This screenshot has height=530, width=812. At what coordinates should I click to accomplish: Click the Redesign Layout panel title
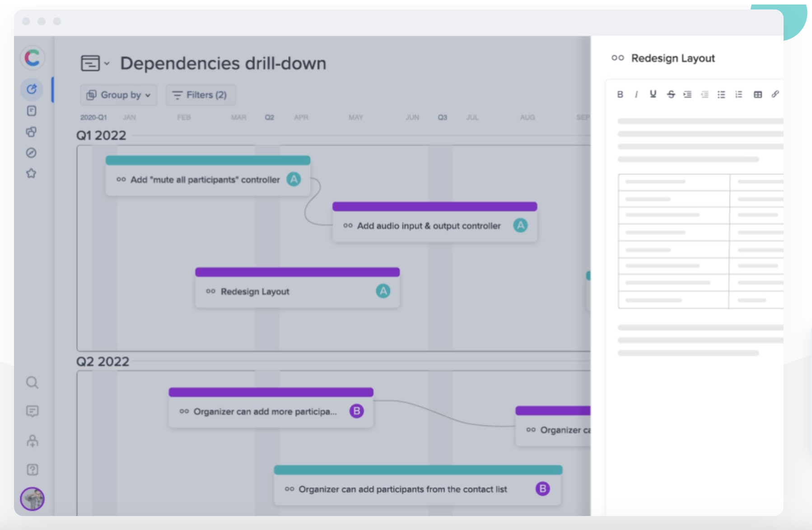[673, 58]
